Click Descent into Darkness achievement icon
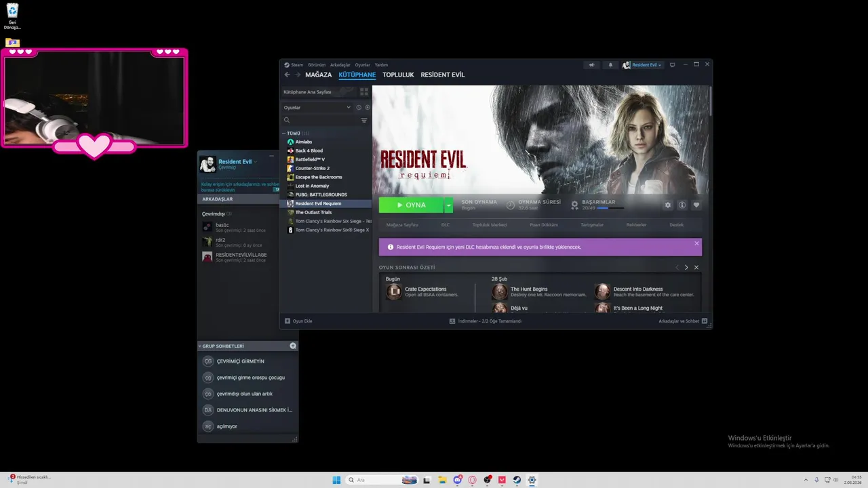Screen dimensions: 868x488 coord(603,292)
